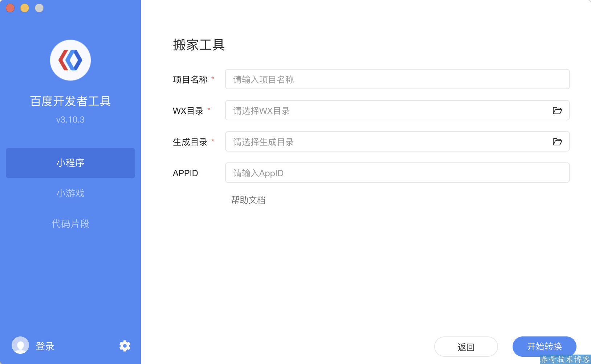This screenshot has width=591, height=364.
Task: Focus the WX目录 selection field
Action: [398, 110]
